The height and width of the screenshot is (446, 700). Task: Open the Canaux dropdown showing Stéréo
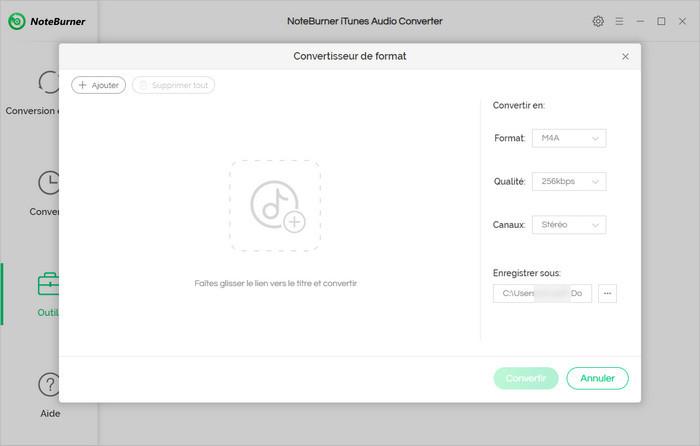[569, 225]
